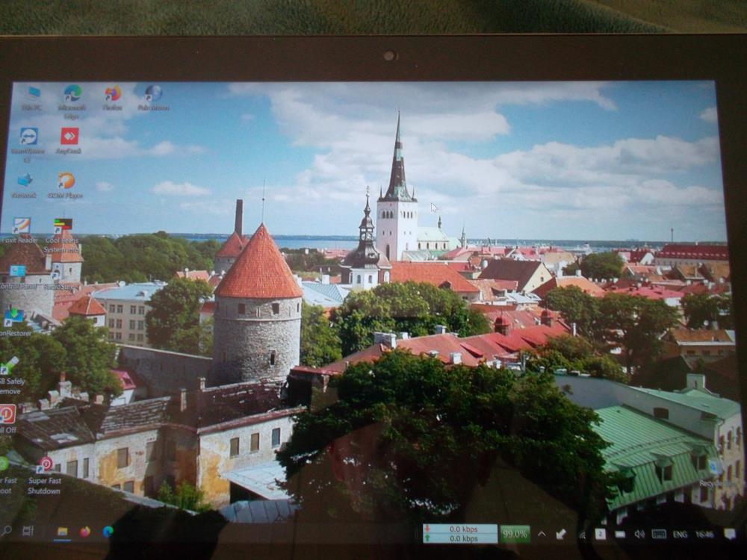This screenshot has width=747, height=560.
Task: Launch the TeamViewer desktop shortcut
Action: click(x=28, y=145)
